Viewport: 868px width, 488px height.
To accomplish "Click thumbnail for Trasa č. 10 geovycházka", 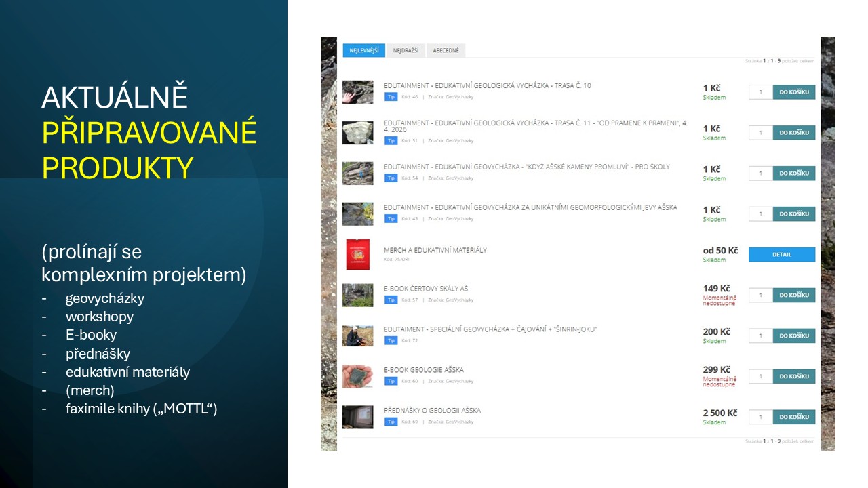I will click(x=357, y=91).
